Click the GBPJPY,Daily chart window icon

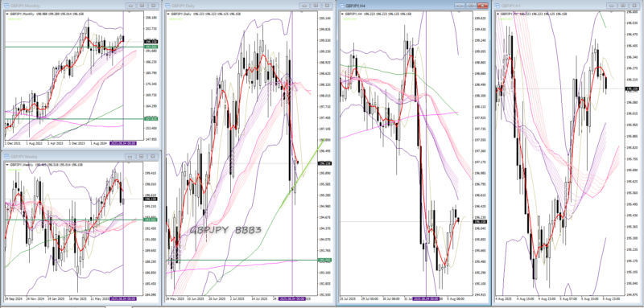tap(167, 6)
